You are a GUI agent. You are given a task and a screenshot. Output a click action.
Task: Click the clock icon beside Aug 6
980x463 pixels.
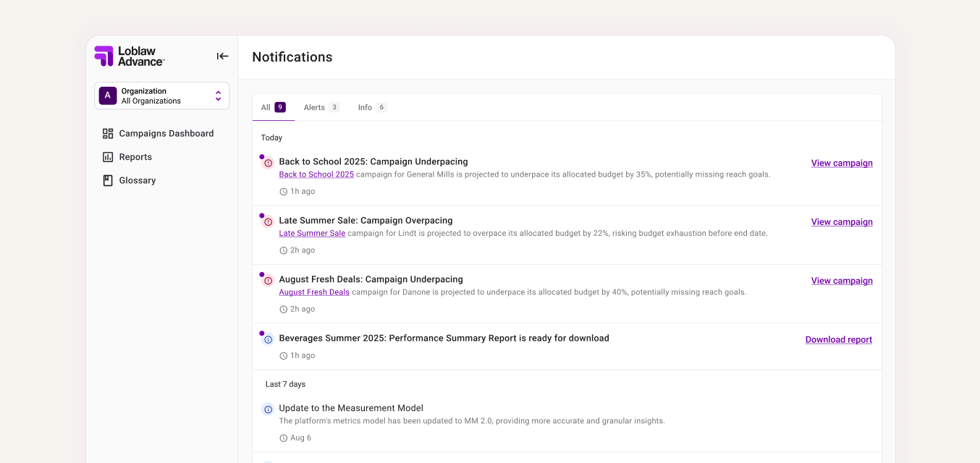pyautogui.click(x=284, y=438)
